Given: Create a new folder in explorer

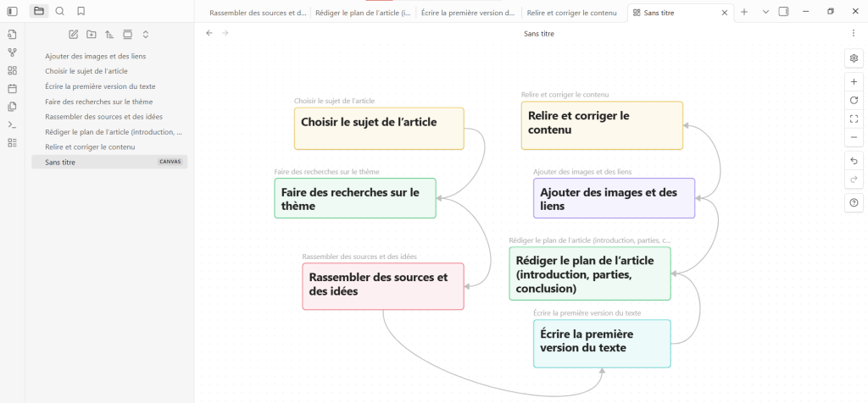Looking at the screenshot, I should point(91,35).
